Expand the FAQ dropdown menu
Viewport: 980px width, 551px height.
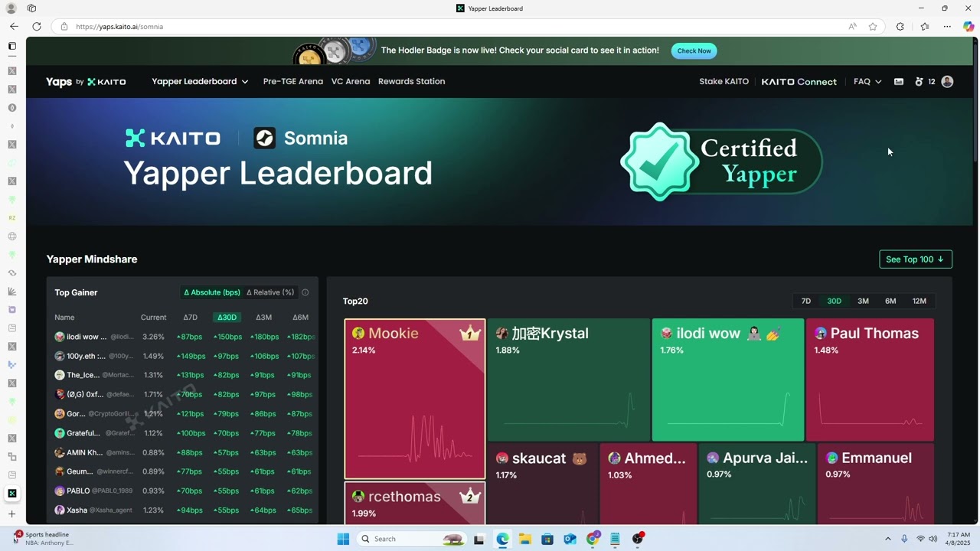[x=867, y=82]
